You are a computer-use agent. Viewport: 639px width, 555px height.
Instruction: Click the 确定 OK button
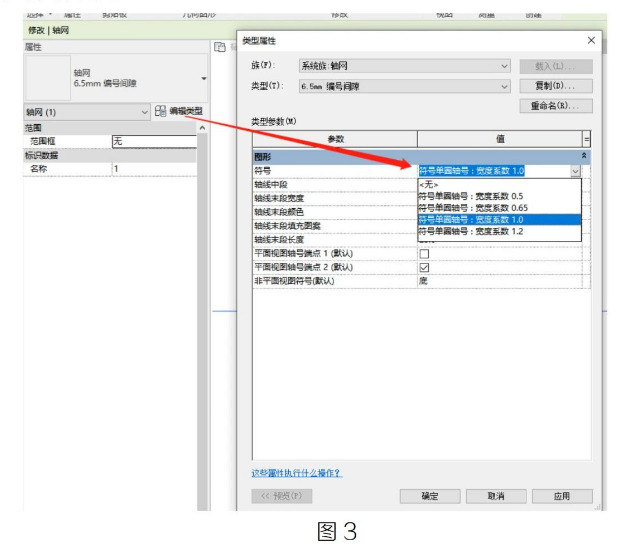(430, 496)
